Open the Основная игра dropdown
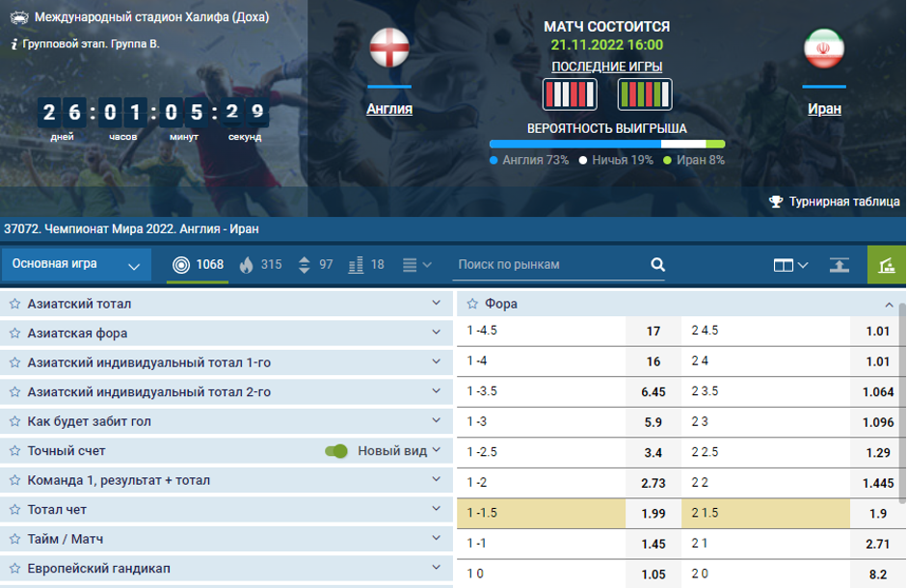The height and width of the screenshot is (588, 907). (76, 265)
